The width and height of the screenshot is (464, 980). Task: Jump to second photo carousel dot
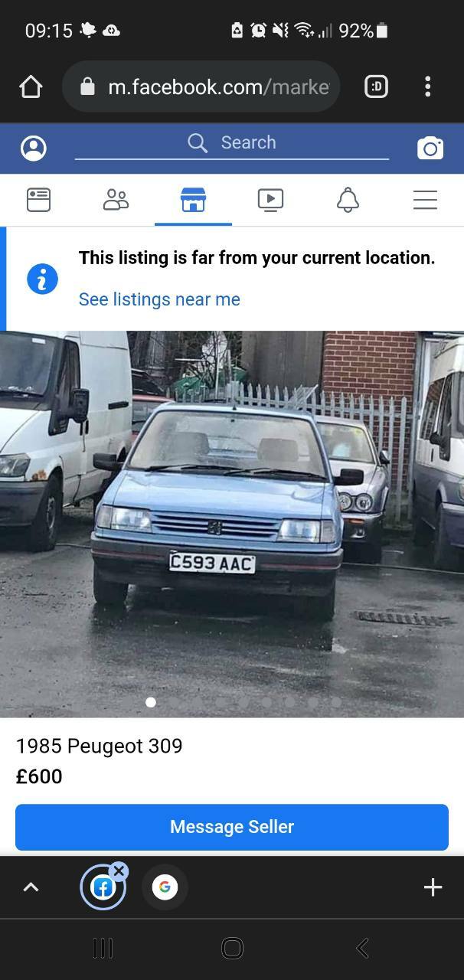point(175,702)
